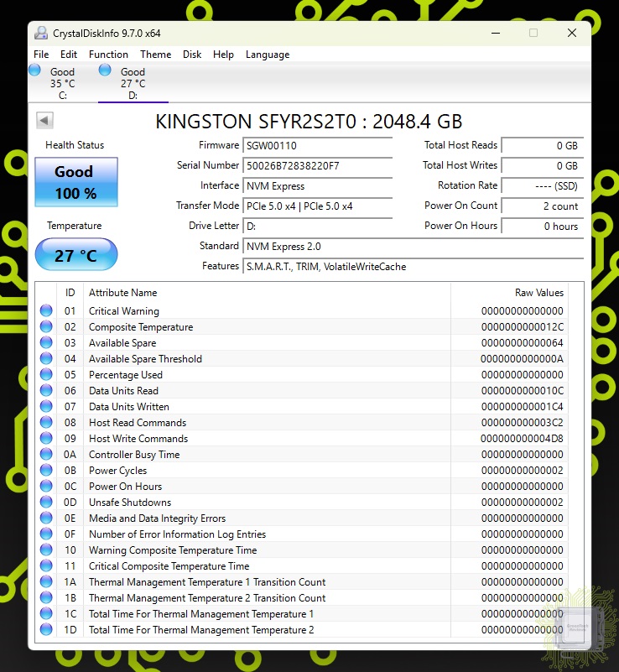Minimize the CrystalDiskInfo window
The height and width of the screenshot is (672, 619).
(x=496, y=33)
